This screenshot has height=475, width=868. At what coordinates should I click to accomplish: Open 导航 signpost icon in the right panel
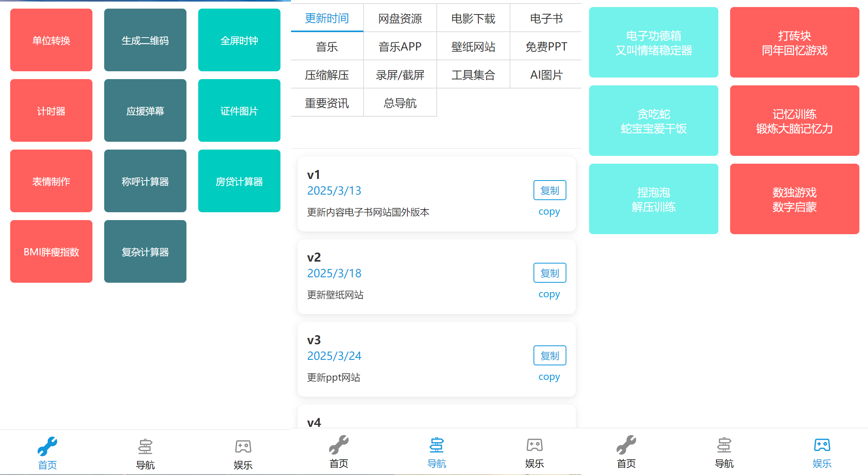724,445
